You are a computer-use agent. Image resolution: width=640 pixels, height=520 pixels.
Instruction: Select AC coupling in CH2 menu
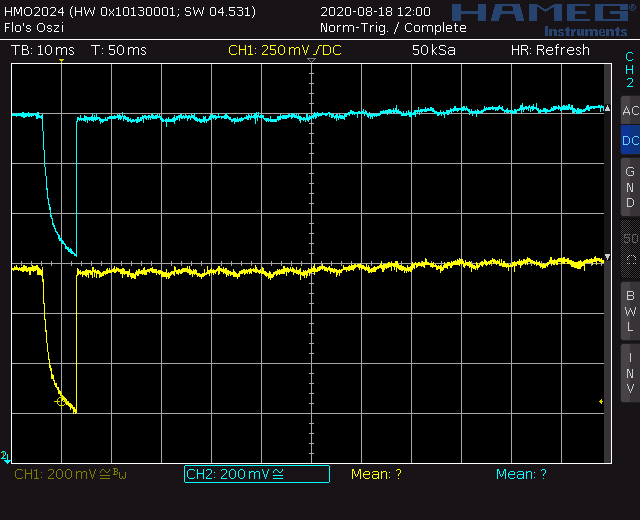click(630, 110)
